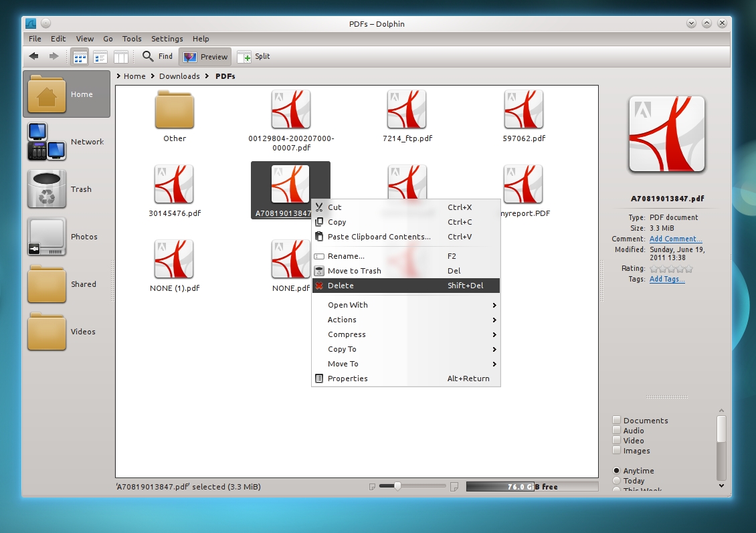Tick the Video filter checkbox
Screen dimensions: 756x533
tap(616, 440)
